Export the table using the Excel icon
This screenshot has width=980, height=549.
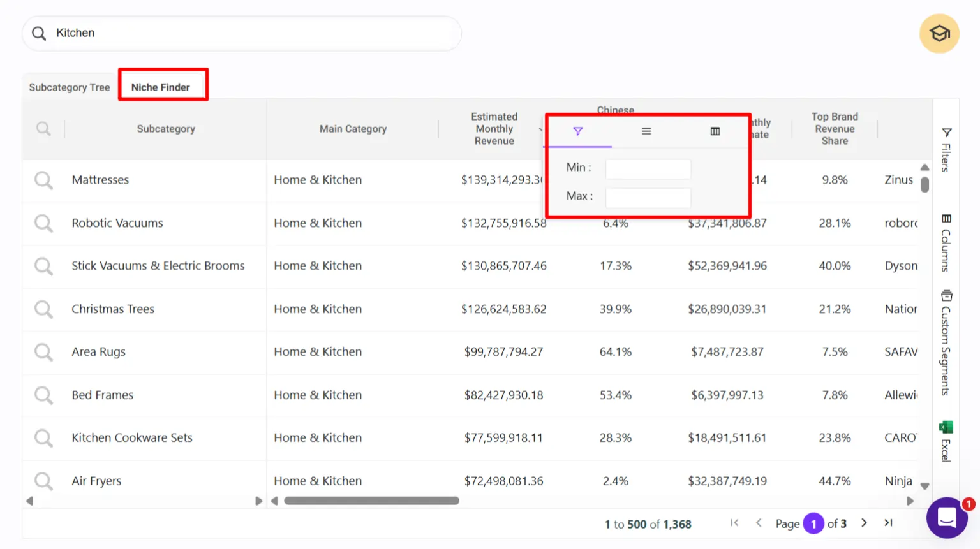[x=946, y=436]
